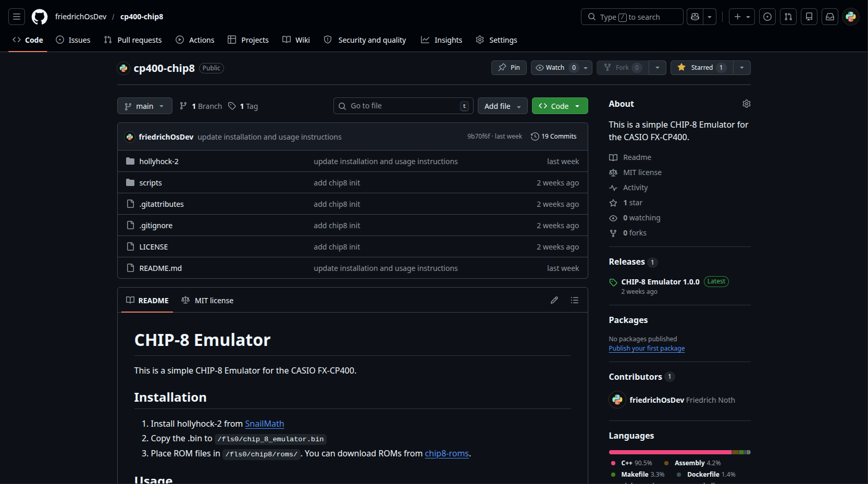The height and width of the screenshot is (484, 868).
Task: Open the LICENSE file
Action: 154,247
